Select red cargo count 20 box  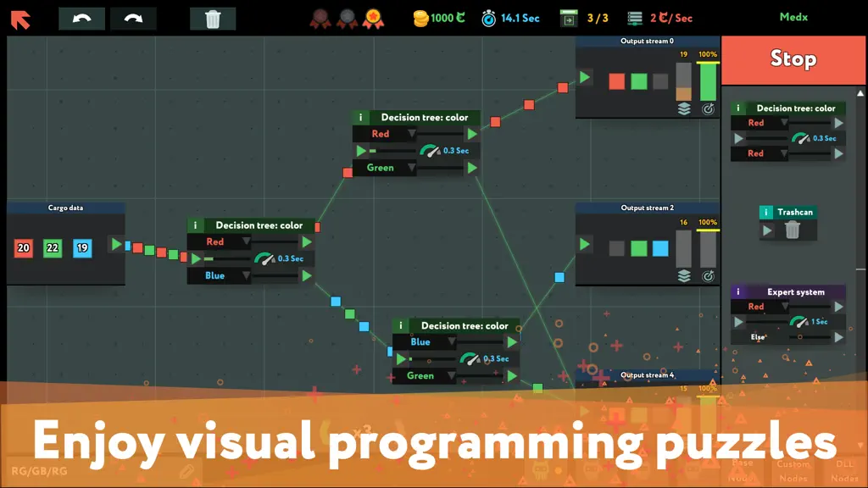(23, 248)
